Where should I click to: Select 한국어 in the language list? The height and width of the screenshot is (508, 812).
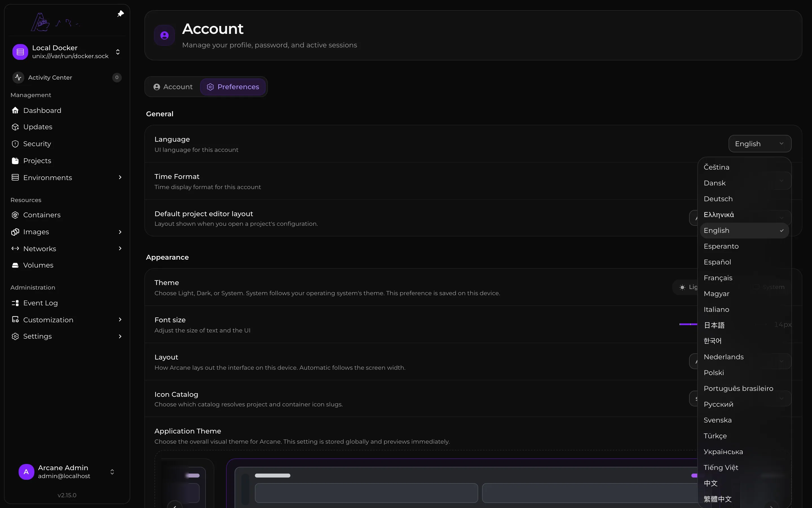[x=744, y=341]
